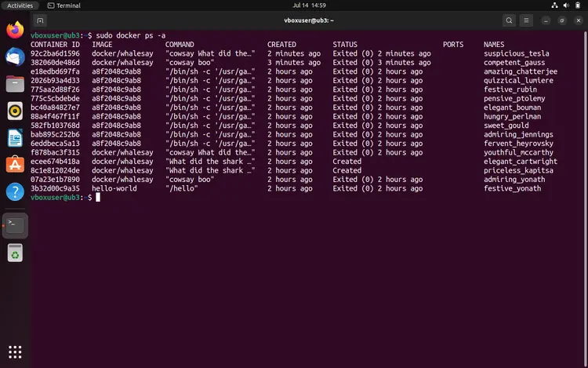This screenshot has width=588, height=368.
Task: Open the Jul 14 14:59 clock menu
Action: coord(309,5)
